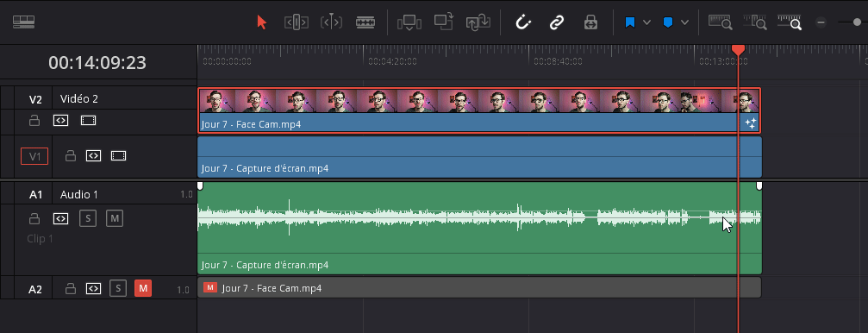Click the sparkle effects badge on Face Cam clip
This screenshot has width=868, height=333.
pos(750,123)
